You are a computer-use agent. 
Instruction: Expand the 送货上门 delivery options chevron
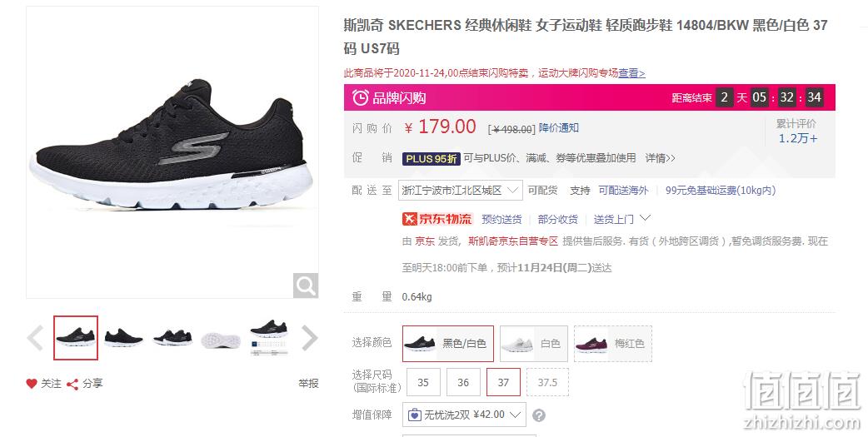point(645,218)
